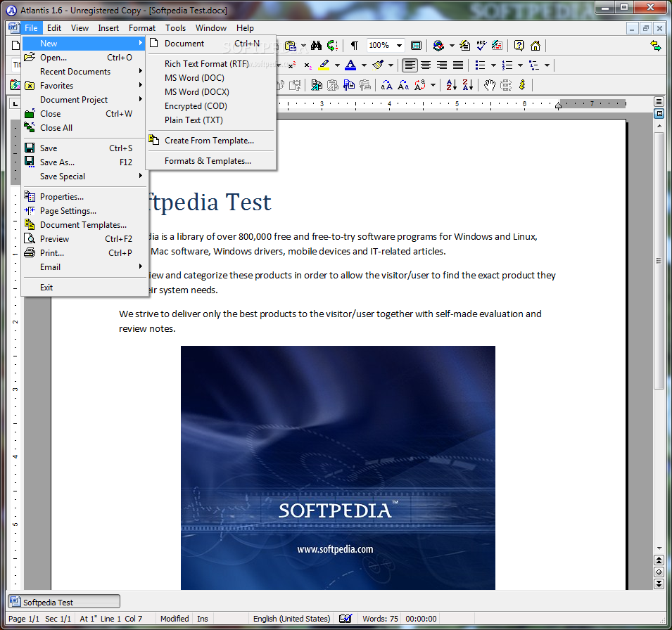Click Exit in File menu
Image resolution: width=672 pixels, height=630 pixels.
[84, 288]
